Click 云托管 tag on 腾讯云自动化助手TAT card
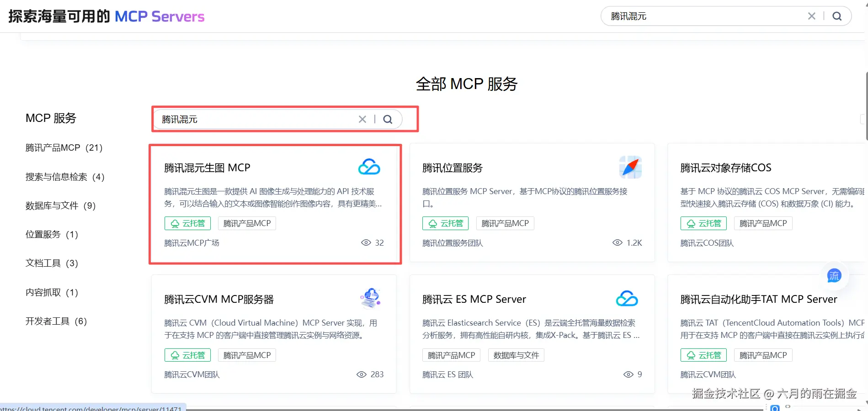Image resolution: width=868 pixels, height=411 pixels. [x=704, y=355]
